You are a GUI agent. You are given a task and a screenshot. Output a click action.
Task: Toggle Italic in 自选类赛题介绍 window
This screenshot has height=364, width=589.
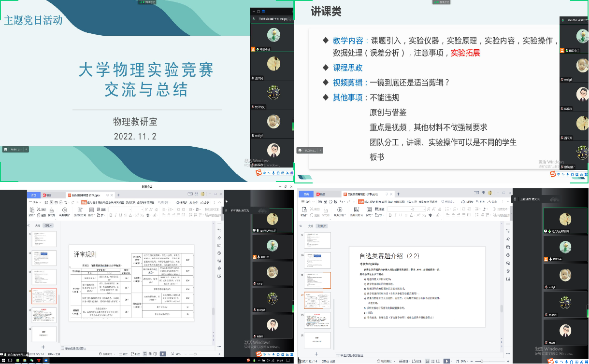pos(395,215)
